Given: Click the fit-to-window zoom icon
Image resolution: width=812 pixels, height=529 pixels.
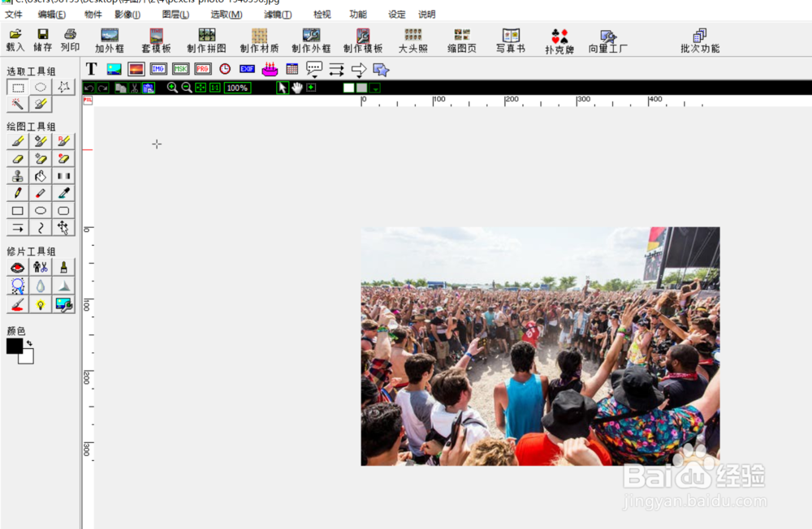Looking at the screenshot, I should (x=201, y=88).
